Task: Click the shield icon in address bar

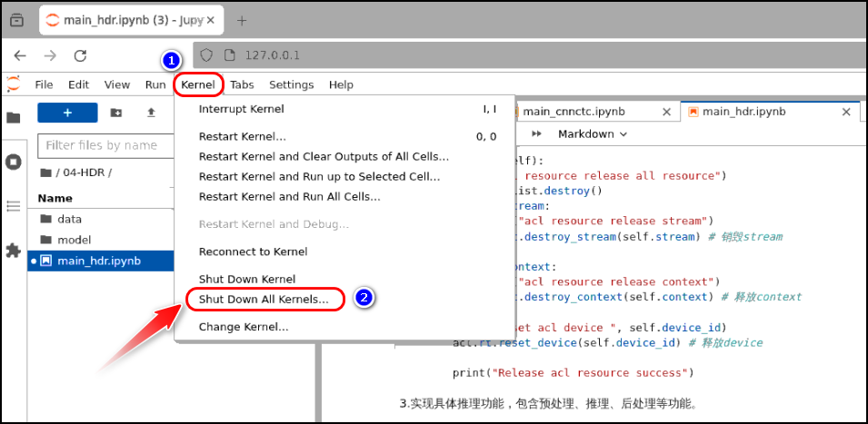Action: (x=206, y=55)
